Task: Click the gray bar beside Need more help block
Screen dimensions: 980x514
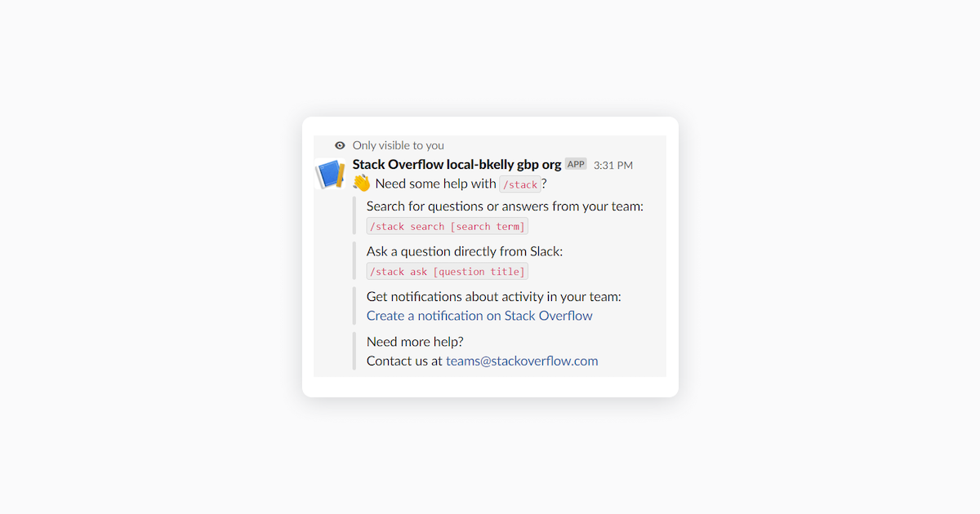Action: [354, 351]
